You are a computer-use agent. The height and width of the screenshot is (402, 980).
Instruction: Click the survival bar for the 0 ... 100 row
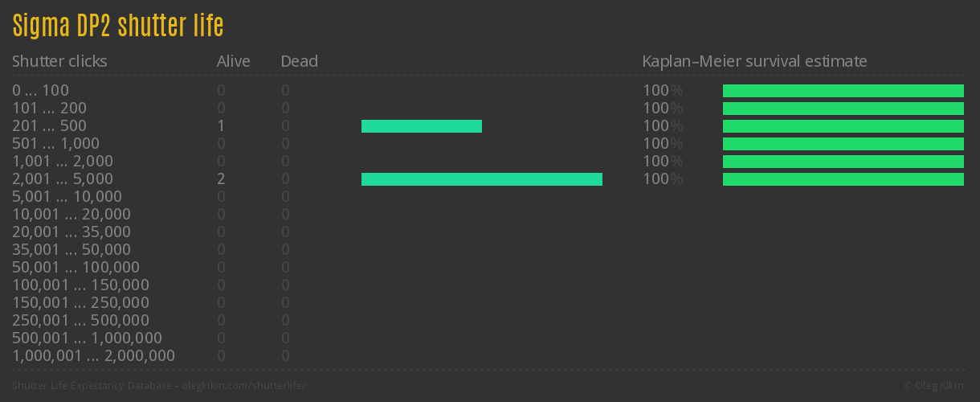click(843, 91)
